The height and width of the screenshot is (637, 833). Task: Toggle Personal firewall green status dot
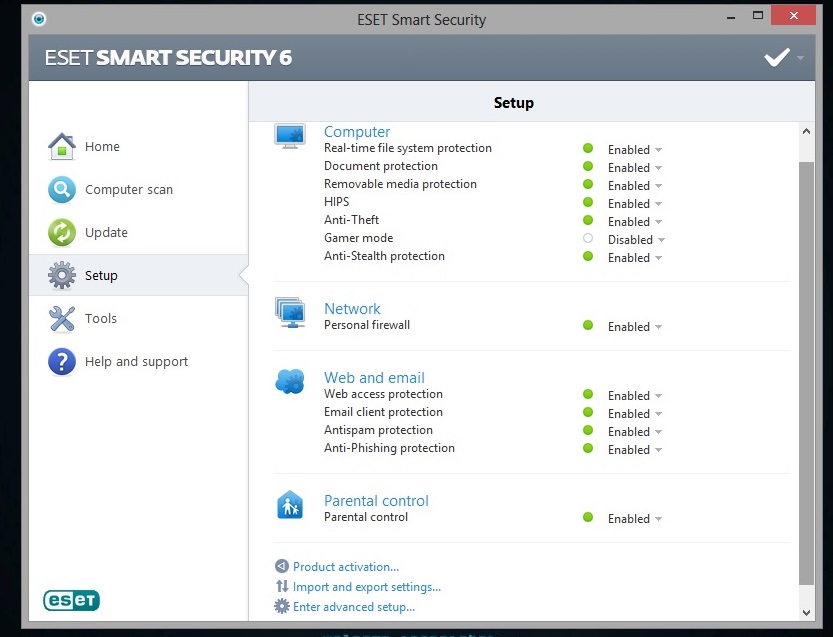(x=588, y=325)
